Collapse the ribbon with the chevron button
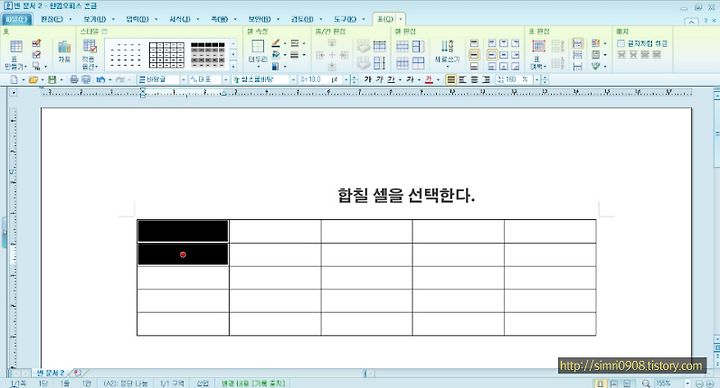The image size is (720, 388). [x=691, y=21]
